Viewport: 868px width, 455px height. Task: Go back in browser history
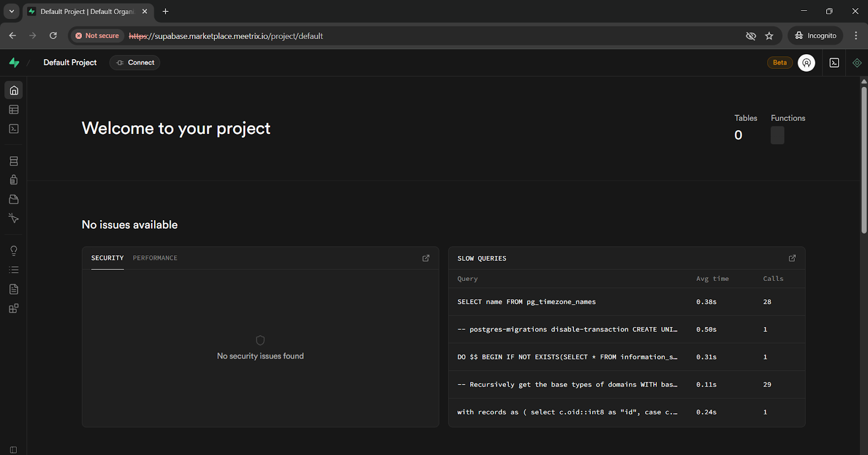12,36
